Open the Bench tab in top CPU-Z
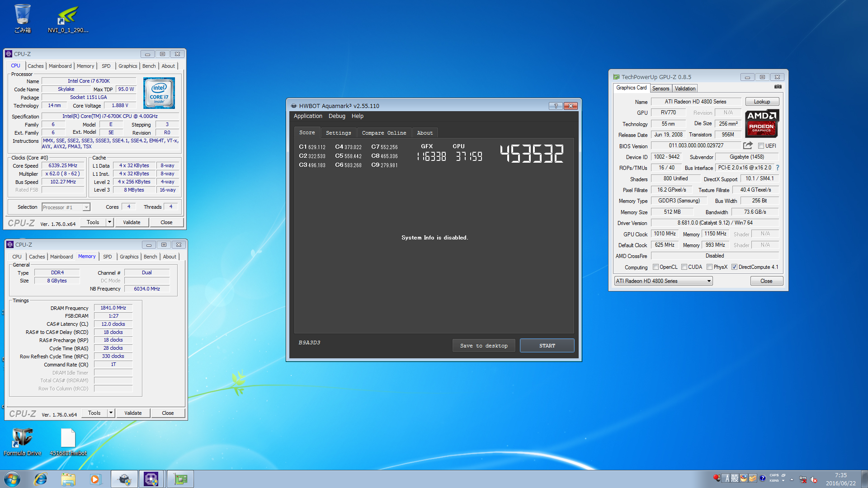Viewport: 868px width, 488px height. tap(149, 66)
